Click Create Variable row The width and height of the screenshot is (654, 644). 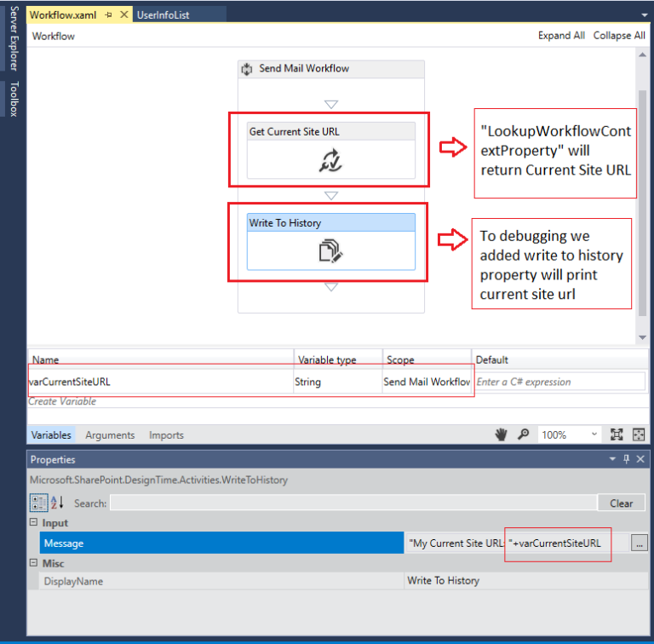coord(62,401)
